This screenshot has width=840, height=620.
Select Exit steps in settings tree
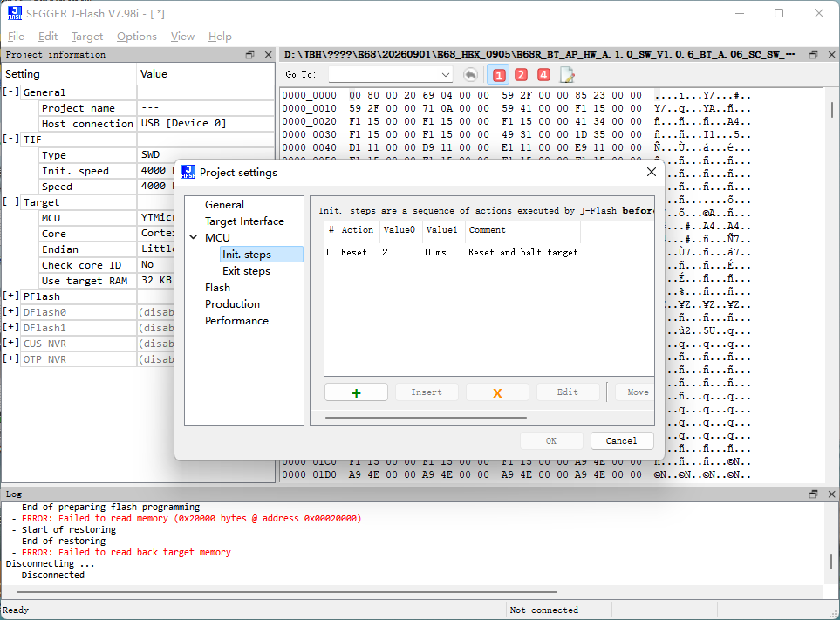coord(247,271)
